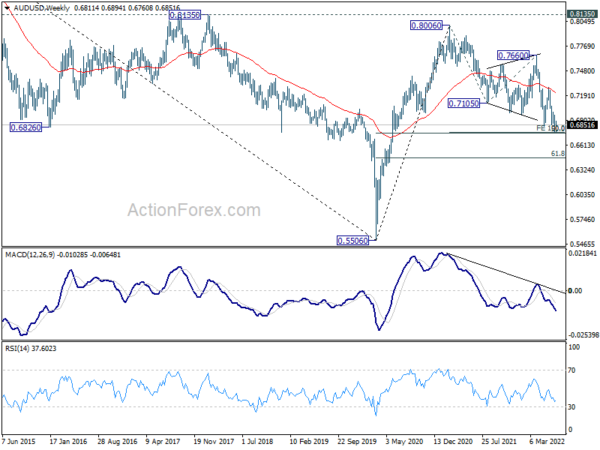This screenshot has height=450, width=600.
Task: Click the 0.76600 price label
Action: [x=513, y=55]
